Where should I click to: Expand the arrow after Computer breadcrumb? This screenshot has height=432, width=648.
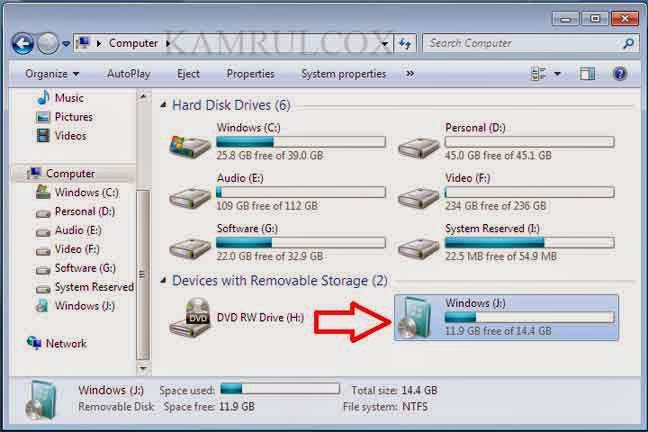coord(168,43)
